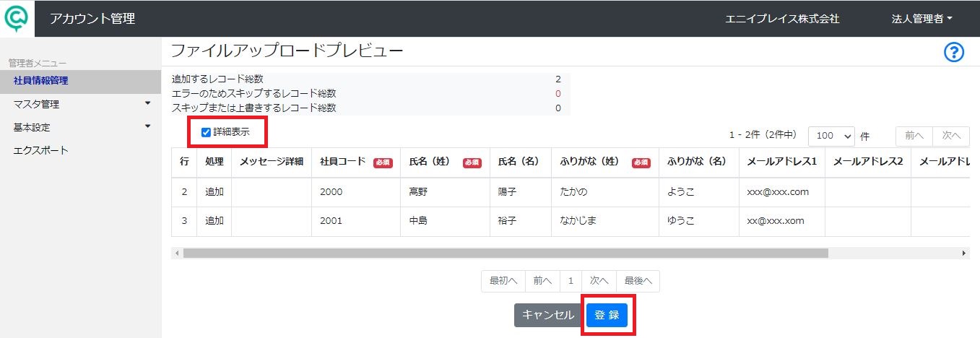Expand the 基本設定 sidebar menu

tap(80, 127)
